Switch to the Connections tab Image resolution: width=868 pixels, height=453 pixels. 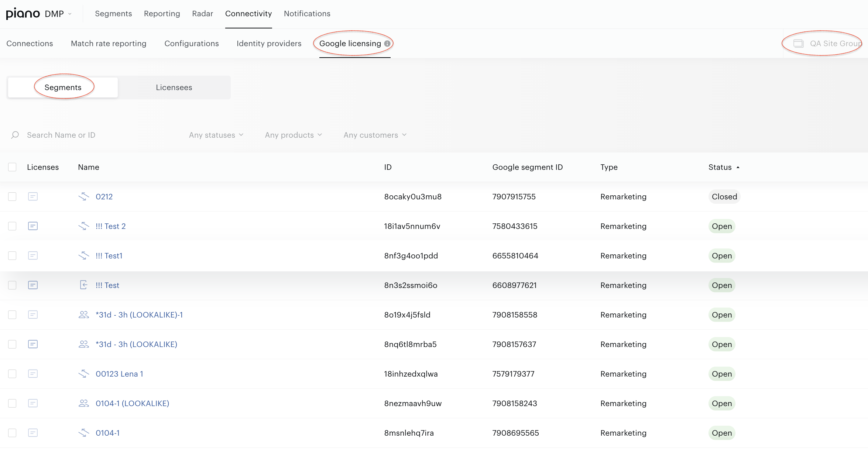coord(30,44)
